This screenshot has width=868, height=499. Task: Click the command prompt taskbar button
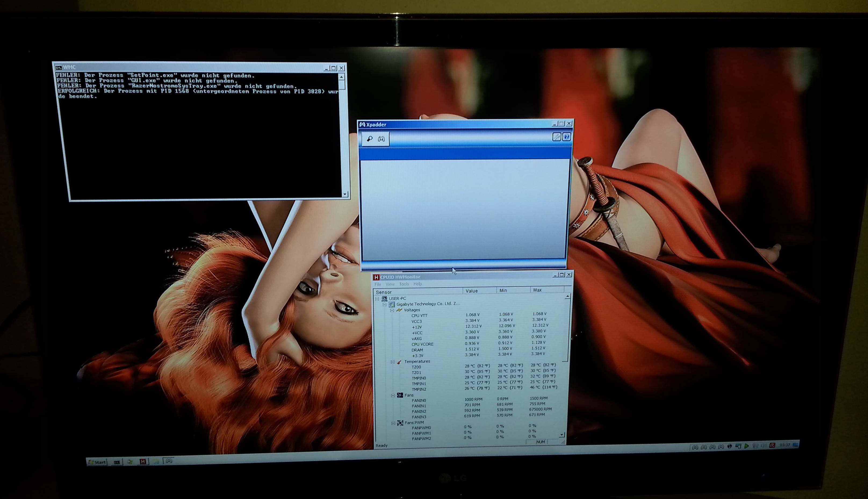[x=117, y=462]
